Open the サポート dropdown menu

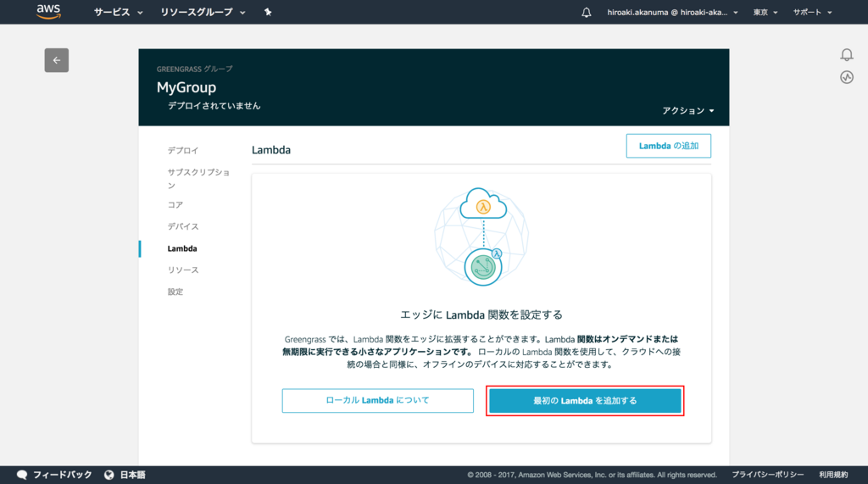812,12
